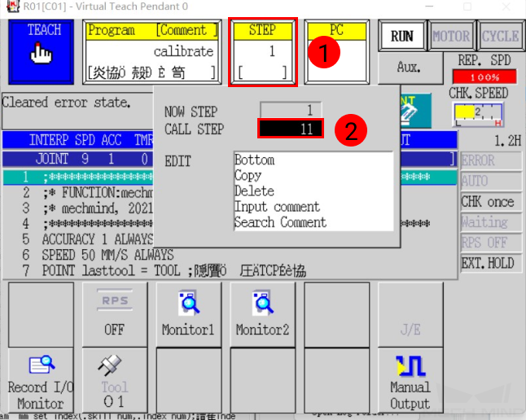Open the Monitor1 magnifier icon
Viewport: 526px width, 420px height.
click(x=188, y=303)
